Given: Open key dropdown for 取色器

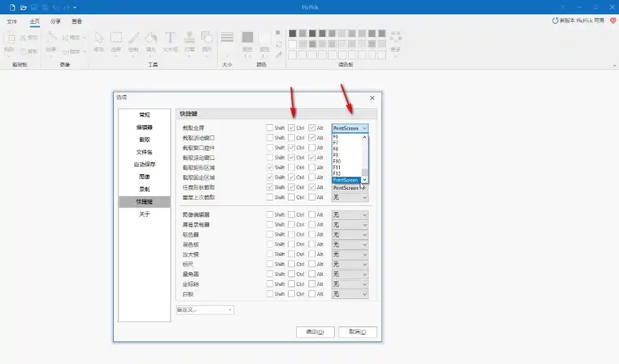Looking at the screenshot, I should [350, 235].
